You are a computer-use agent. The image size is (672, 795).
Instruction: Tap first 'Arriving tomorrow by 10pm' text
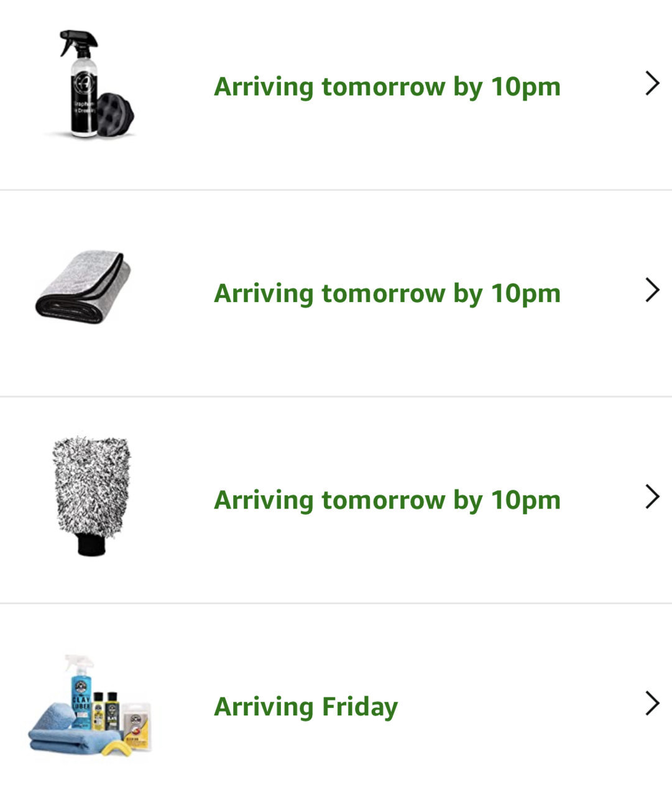[387, 86]
